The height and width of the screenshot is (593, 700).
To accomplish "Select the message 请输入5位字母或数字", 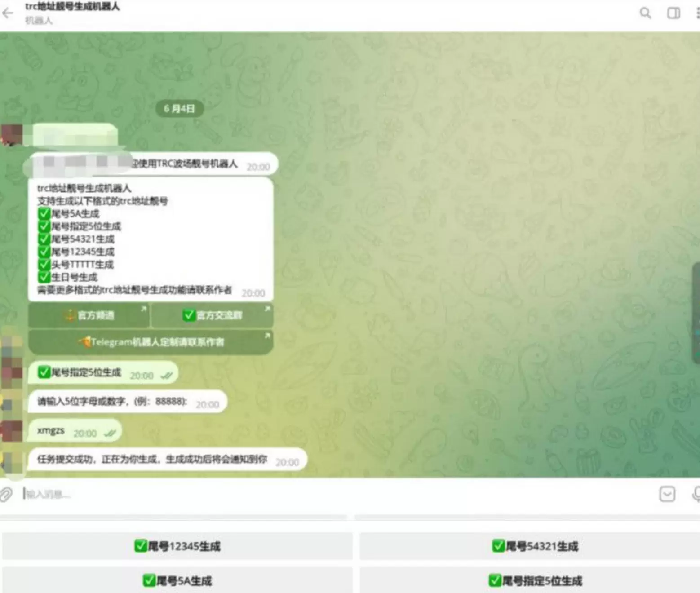I will [x=128, y=402].
